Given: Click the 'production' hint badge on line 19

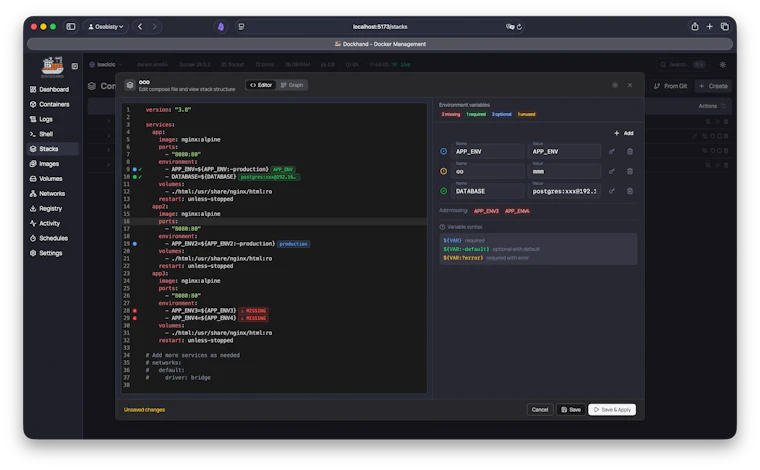Looking at the screenshot, I should [294, 244].
